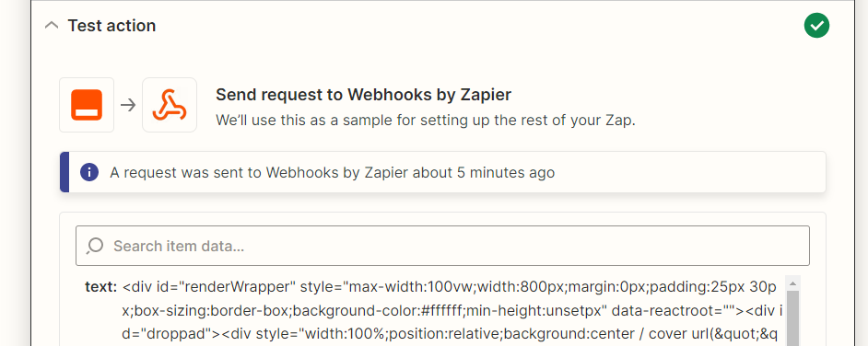Click the droppad div output line
Screen dimensions: 868x346
click(450, 334)
